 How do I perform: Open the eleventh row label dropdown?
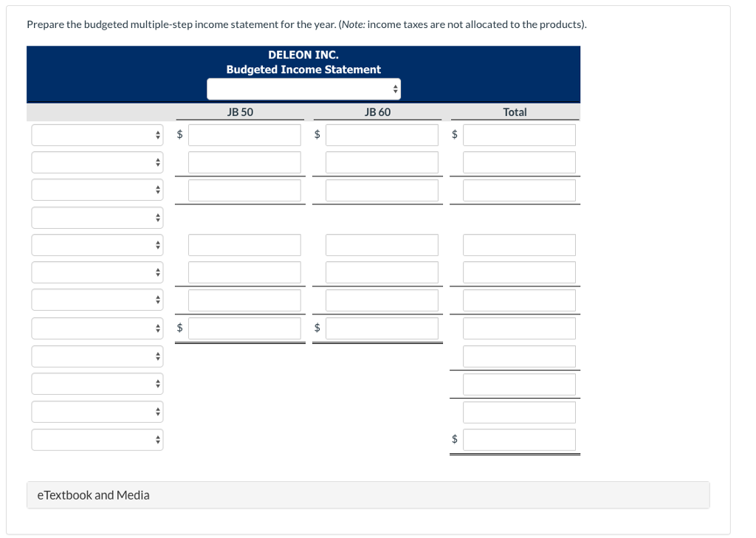(97, 411)
